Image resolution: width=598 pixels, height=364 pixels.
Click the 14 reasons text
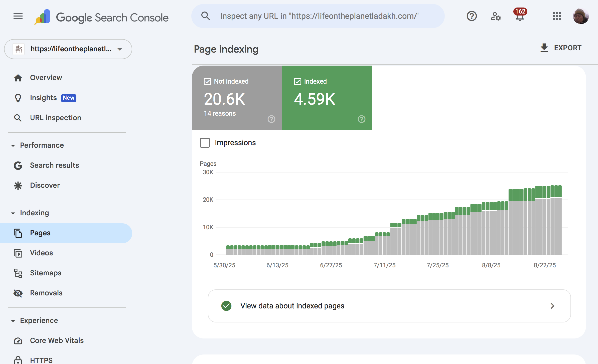220,113
